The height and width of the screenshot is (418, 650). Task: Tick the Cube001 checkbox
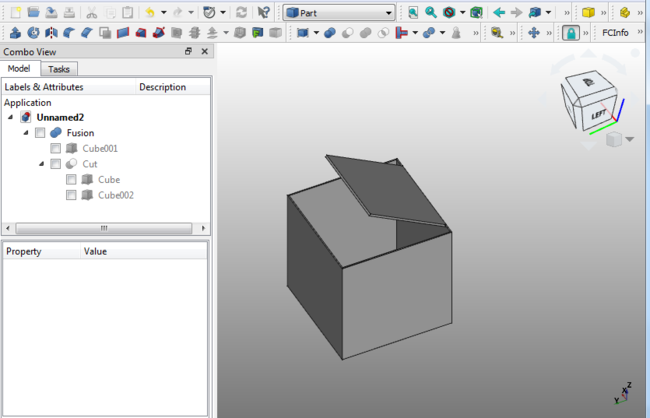pos(56,148)
